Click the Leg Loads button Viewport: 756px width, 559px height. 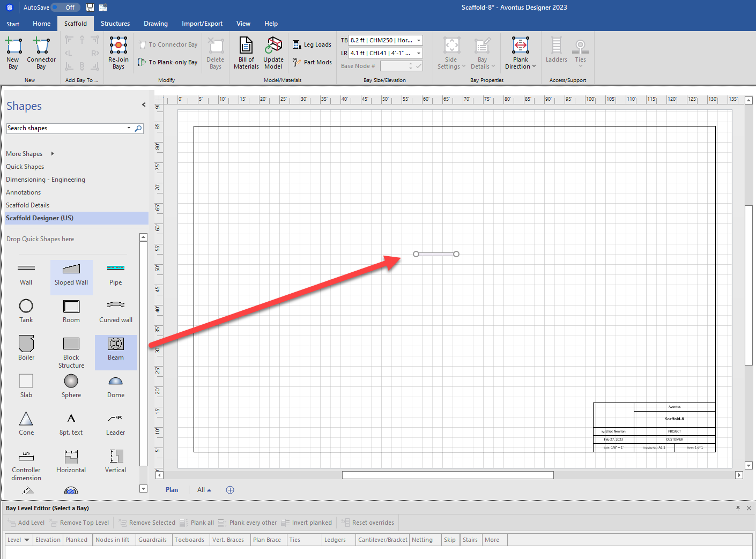[x=312, y=44]
